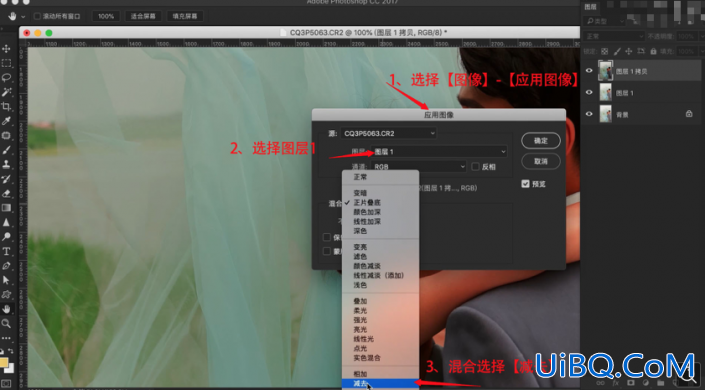This screenshot has width=705, height=390.
Task: Open the 图层 dropdown showing 图层 1
Action: (x=439, y=152)
